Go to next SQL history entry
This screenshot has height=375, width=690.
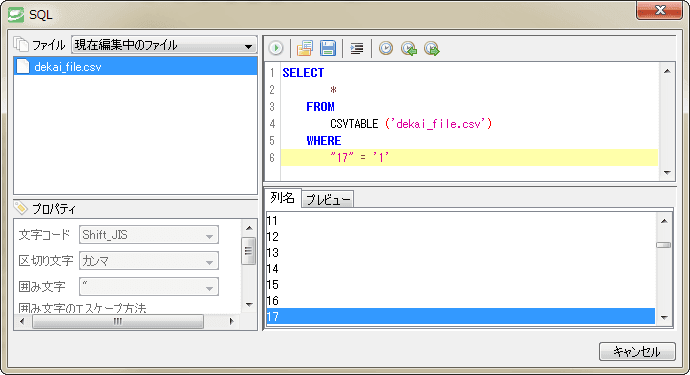432,48
